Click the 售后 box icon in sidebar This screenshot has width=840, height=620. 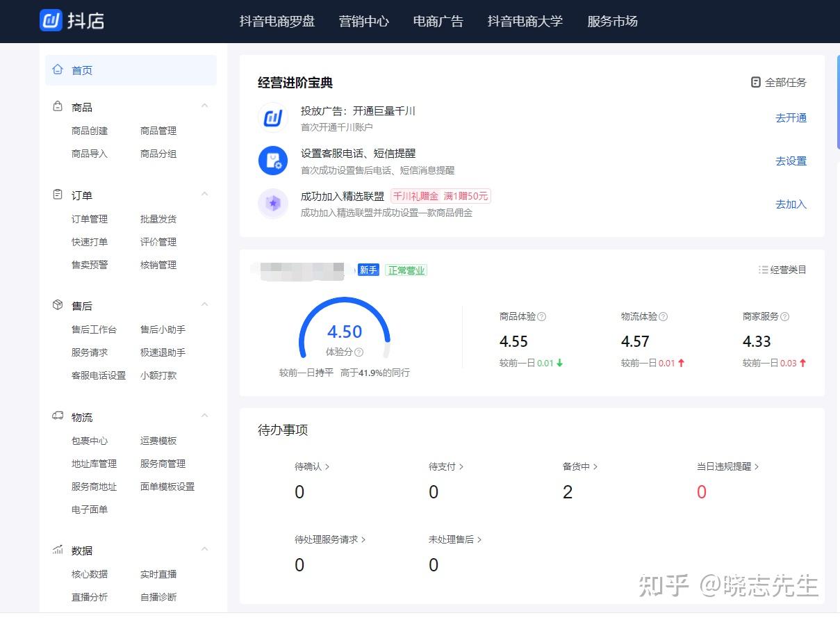click(x=58, y=305)
